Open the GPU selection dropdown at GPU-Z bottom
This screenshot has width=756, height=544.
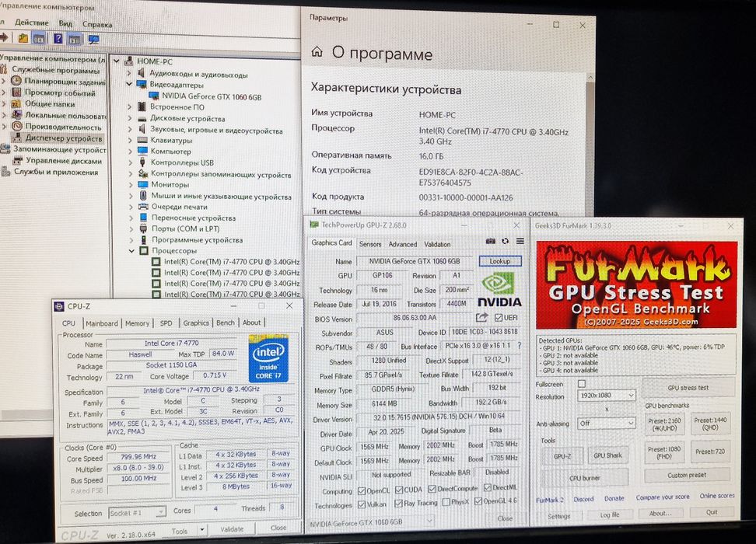click(370, 521)
